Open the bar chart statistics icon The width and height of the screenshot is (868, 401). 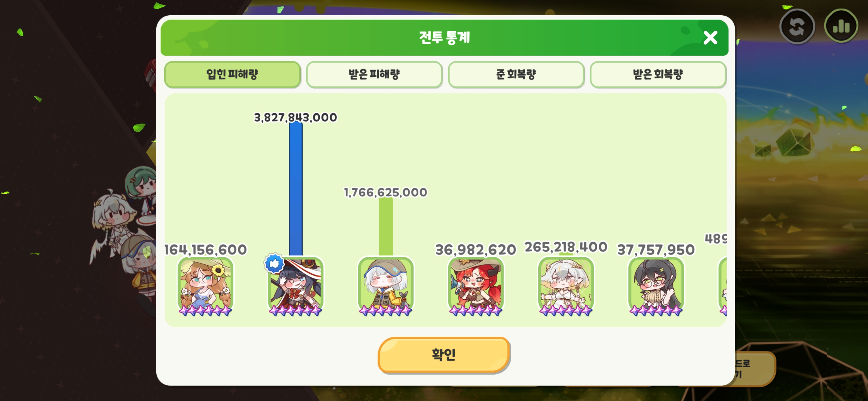[841, 26]
